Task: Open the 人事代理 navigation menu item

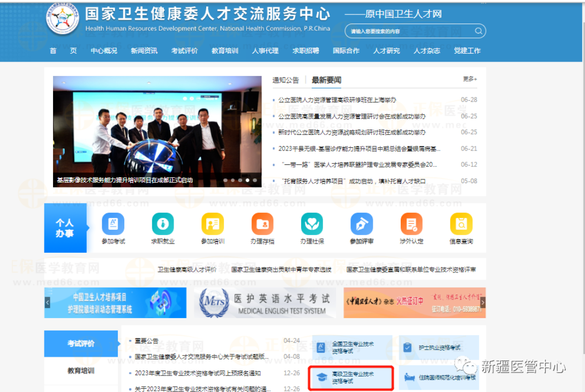Action: click(x=265, y=51)
